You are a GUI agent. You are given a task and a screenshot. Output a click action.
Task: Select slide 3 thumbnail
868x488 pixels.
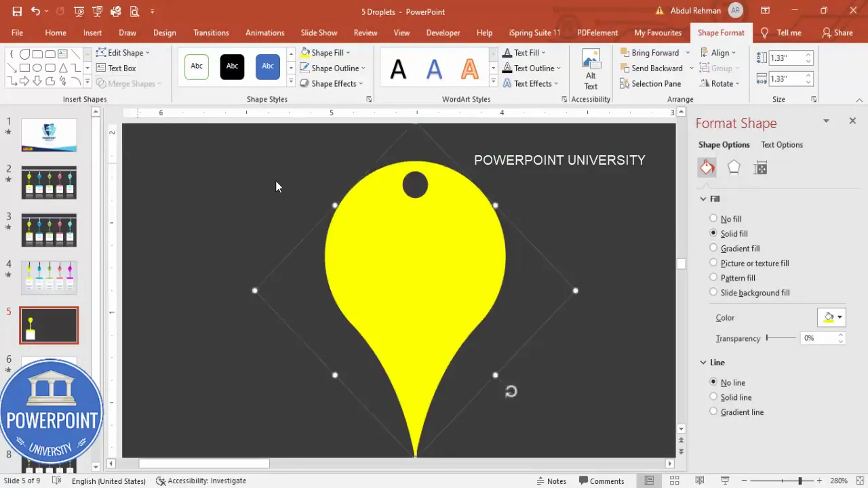click(x=49, y=230)
